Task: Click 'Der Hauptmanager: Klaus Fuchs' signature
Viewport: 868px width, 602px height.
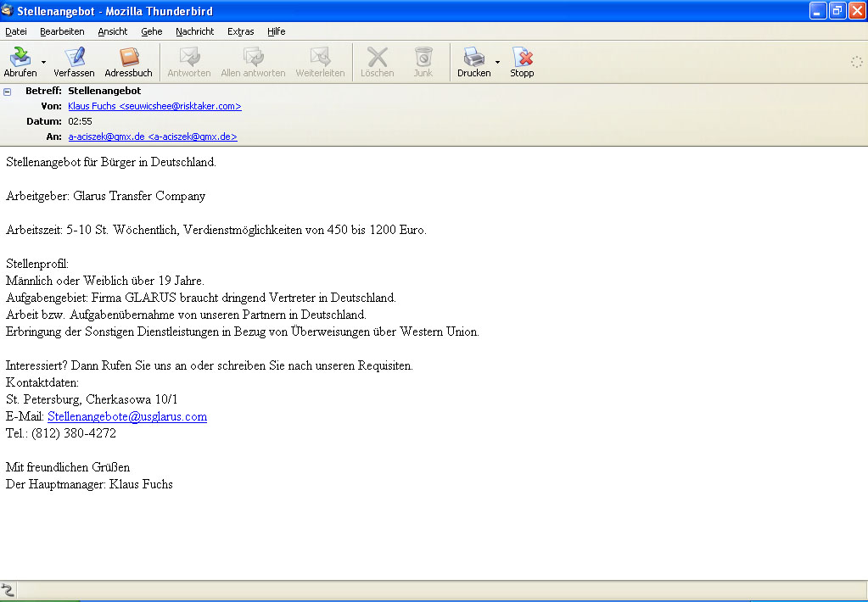Action: pos(90,484)
